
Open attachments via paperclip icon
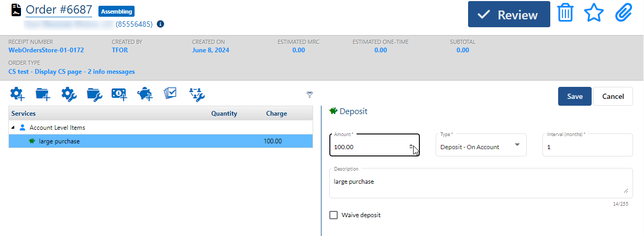(x=623, y=14)
